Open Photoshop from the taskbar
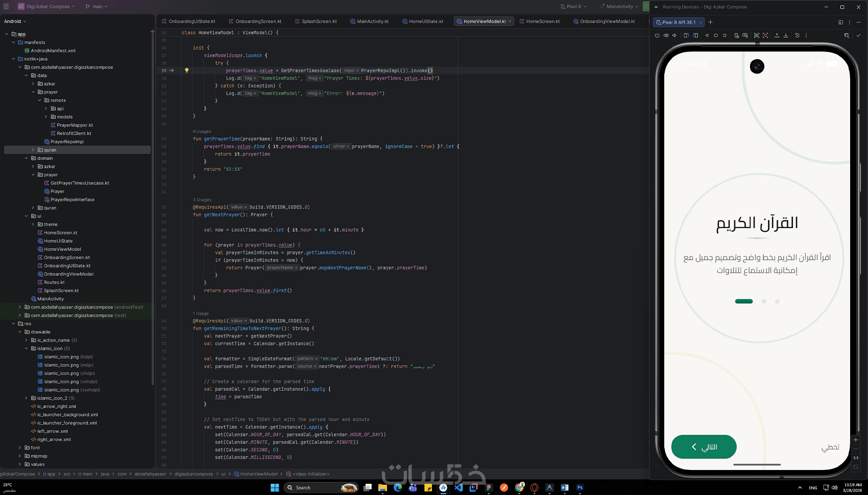The width and height of the screenshot is (868, 495). click(580, 488)
